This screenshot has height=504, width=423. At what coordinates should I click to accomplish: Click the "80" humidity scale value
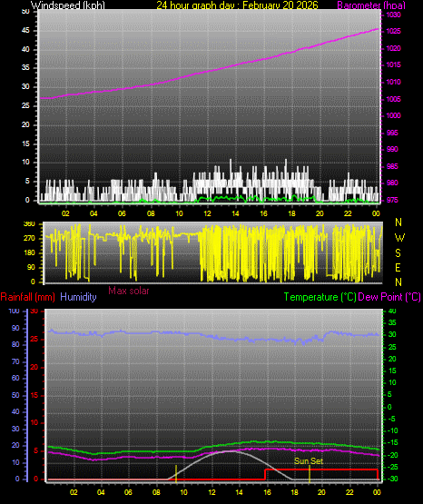point(15,344)
